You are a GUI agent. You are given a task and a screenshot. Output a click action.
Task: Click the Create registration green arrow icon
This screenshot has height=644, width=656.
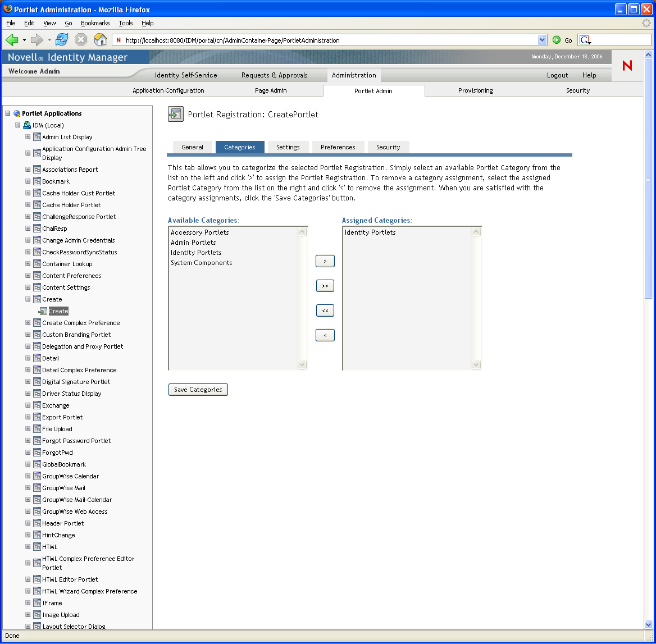[43, 311]
